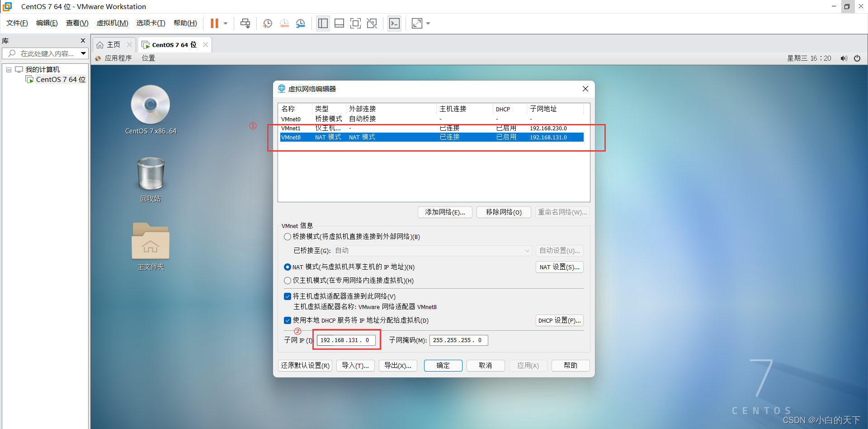Click the NAT 设置(S)... button
Screen dimensions: 868x429
[x=559, y=267]
